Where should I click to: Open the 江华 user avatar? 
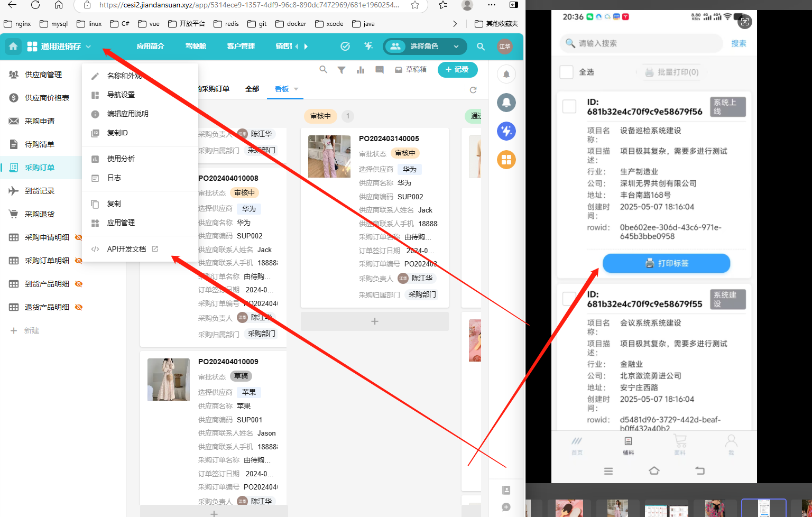[x=505, y=47]
